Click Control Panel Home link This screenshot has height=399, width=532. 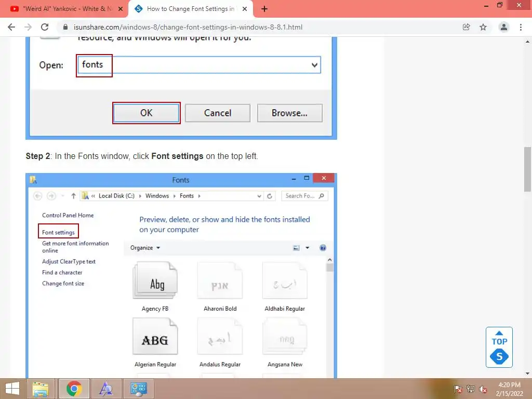pos(68,215)
